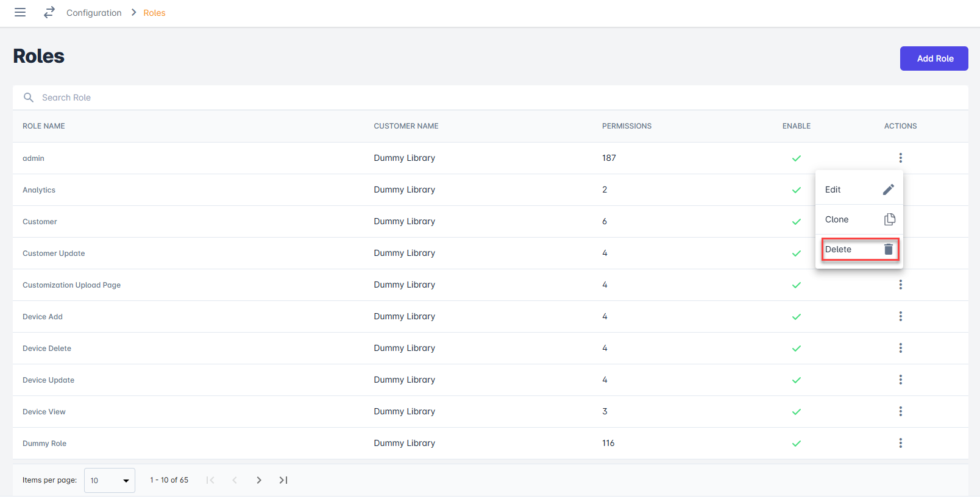Select Clone from the actions menu
Viewport: 980px width, 499px height.
click(837, 219)
